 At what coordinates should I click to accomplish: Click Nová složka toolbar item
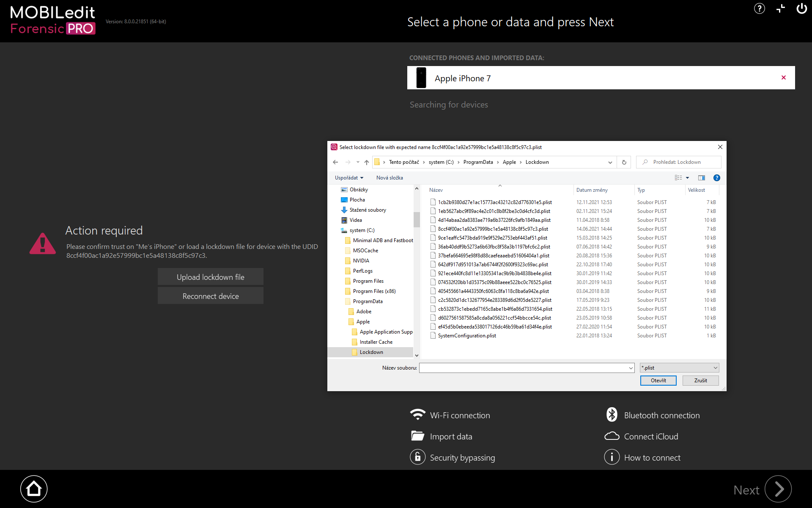coord(390,178)
